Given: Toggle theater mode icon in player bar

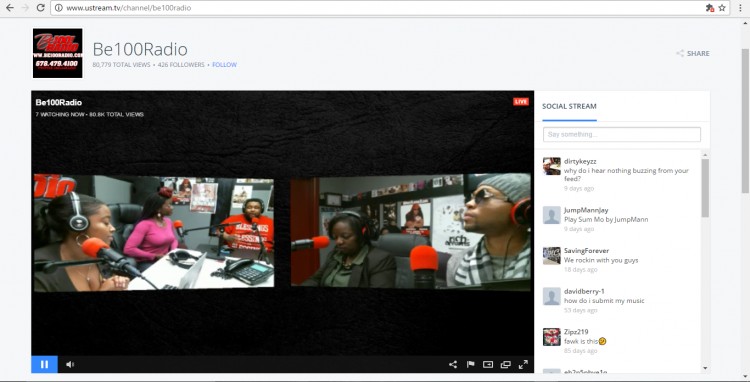Looking at the screenshot, I should 488,364.
